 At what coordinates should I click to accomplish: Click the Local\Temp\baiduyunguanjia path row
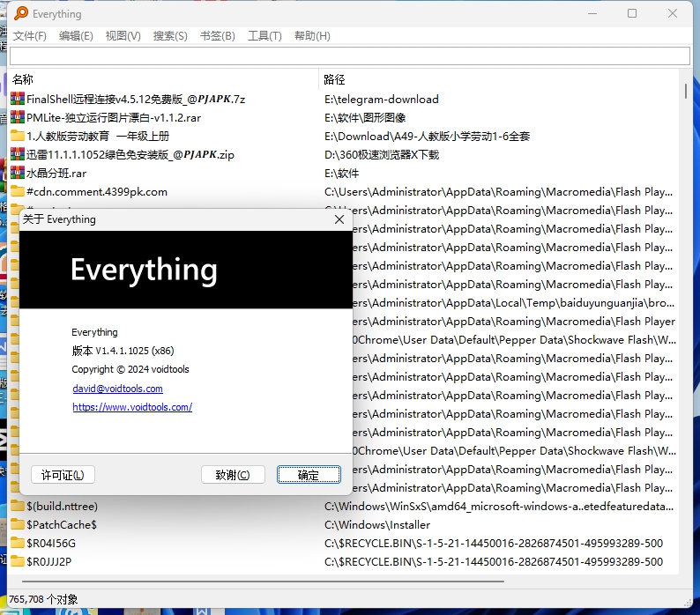[x=513, y=303]
